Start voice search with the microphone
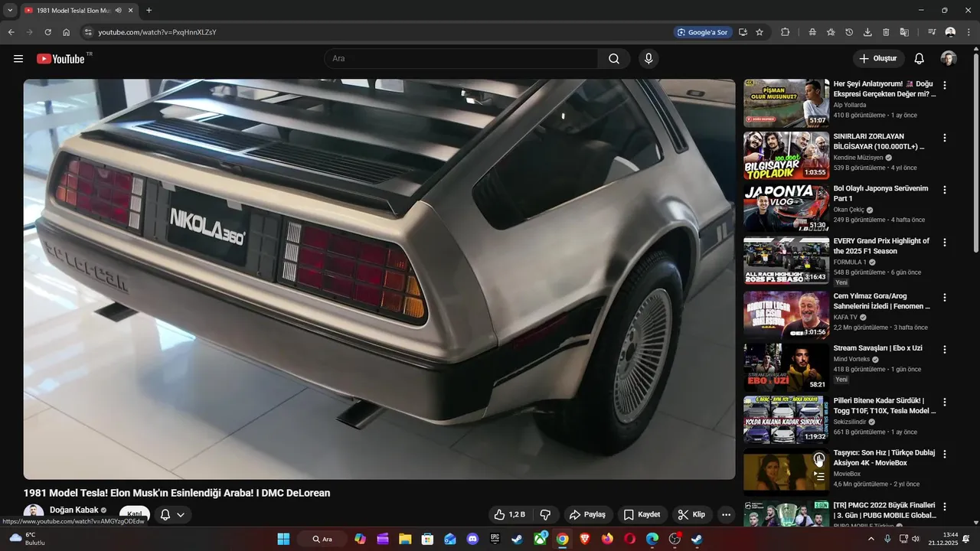This screenshot has height=551, width=980. tap(648, 59)
